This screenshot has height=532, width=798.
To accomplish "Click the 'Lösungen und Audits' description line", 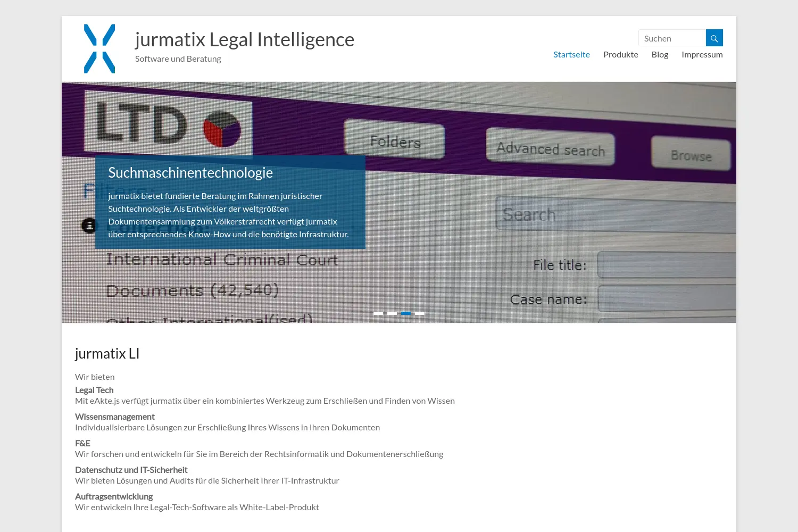I will tap(207, 480).
